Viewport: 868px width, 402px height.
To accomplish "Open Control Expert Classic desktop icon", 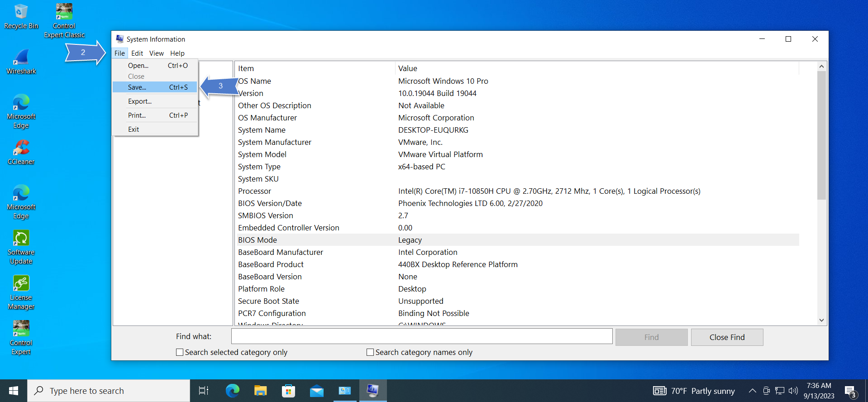I will tap(64, 21).
